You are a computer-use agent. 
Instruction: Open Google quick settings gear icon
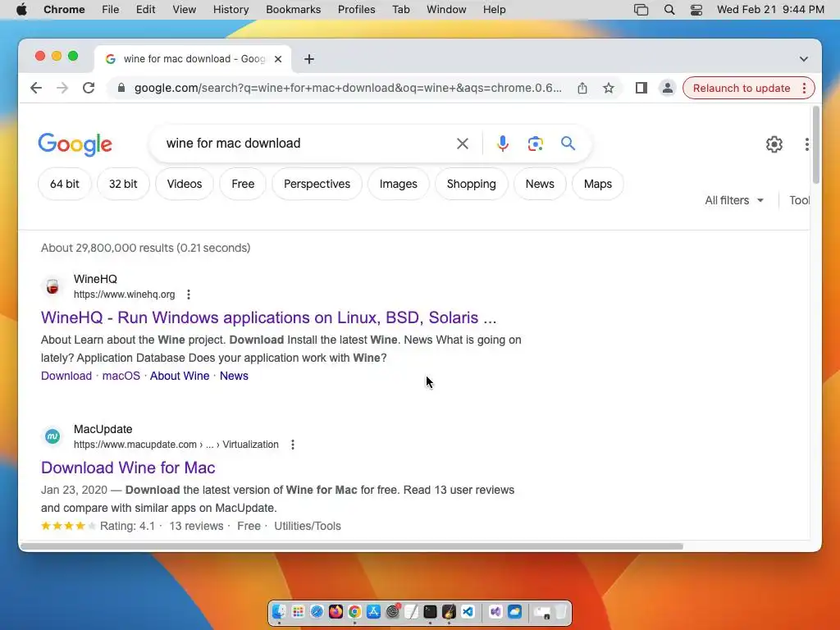coord(774,144)
